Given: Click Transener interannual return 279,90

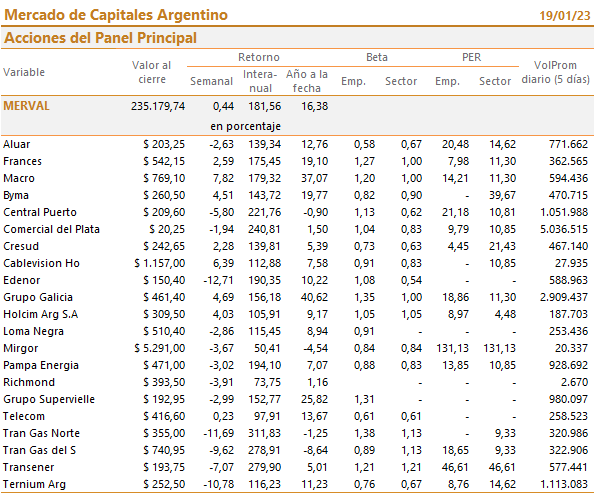Looking at the screenshot, I should [x=264, y=468].
